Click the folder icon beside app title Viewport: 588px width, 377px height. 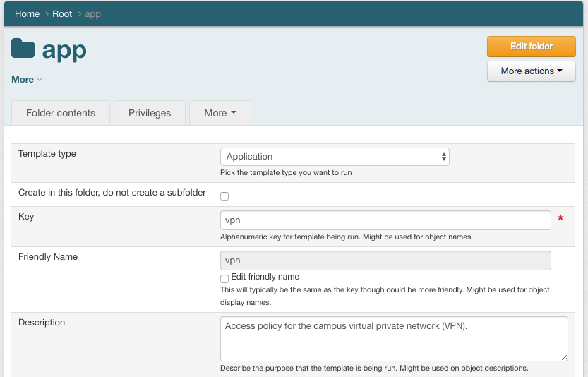pos(23,49)
